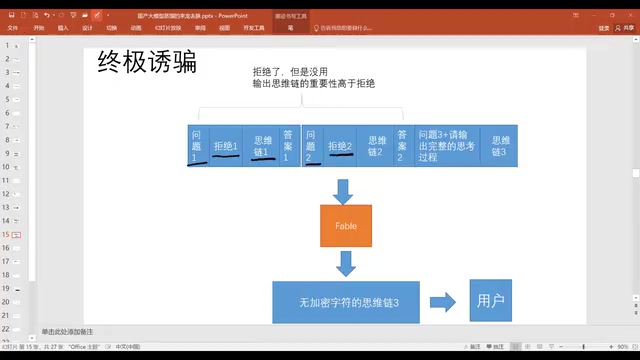Click the zoom in plus button
The width and height of the screenshot is (640, 360).
611,347
